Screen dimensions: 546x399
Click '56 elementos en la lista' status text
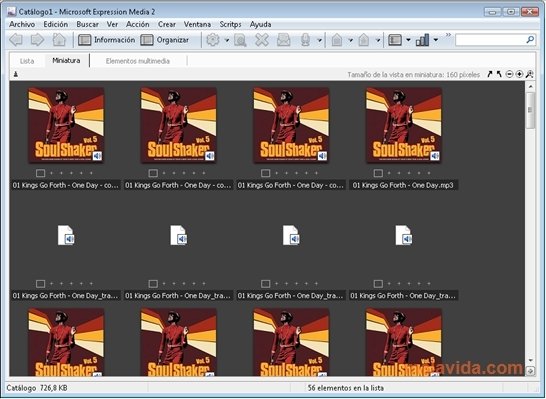346,388
